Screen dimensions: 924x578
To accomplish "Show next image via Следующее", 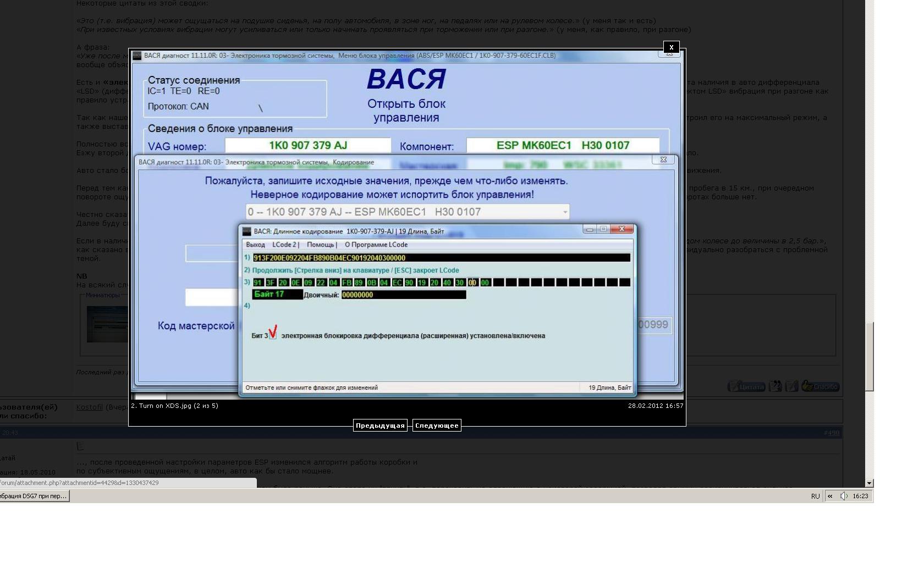I will pos(437,426).
